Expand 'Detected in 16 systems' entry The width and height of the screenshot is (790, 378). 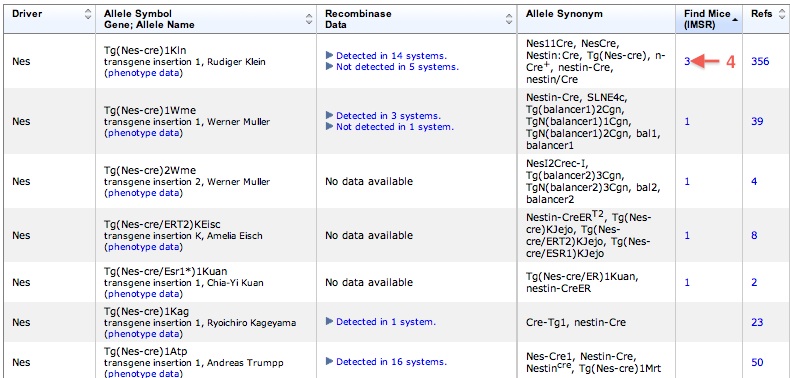coord(386,362)
